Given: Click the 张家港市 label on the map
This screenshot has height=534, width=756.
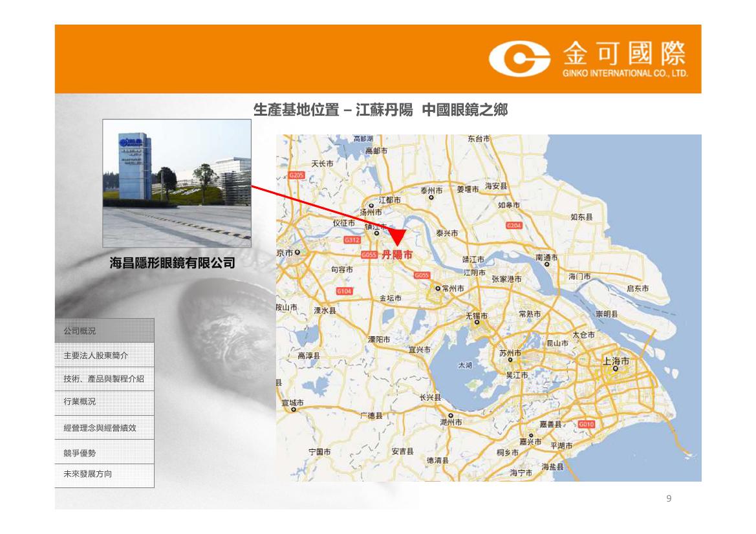Looking at the screenshot, I should pos(506,279).
